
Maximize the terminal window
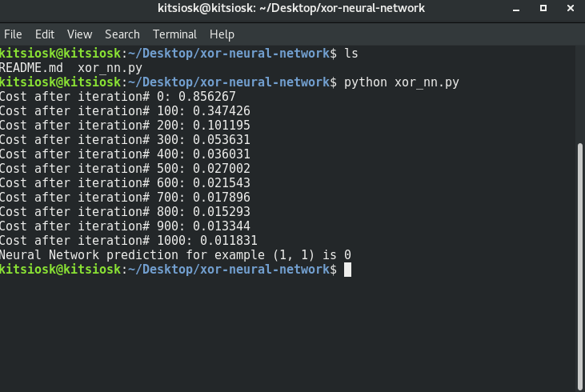point(543,8)
